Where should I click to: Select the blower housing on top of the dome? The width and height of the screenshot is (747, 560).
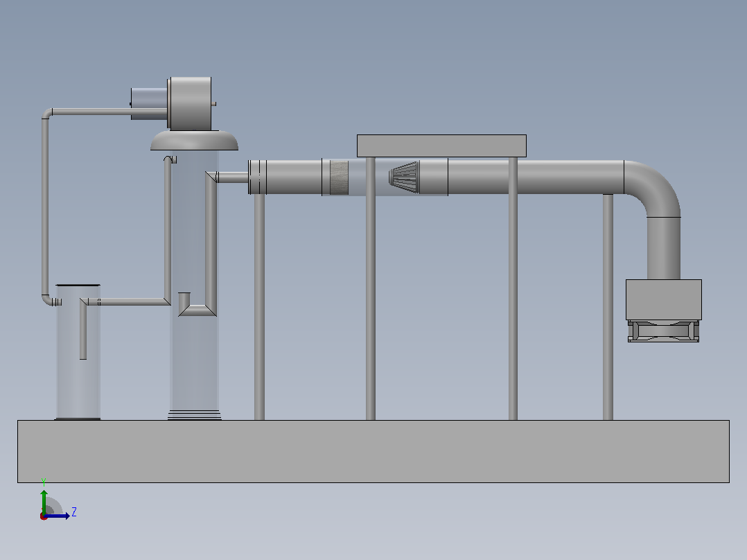click(x=190, y=103)
